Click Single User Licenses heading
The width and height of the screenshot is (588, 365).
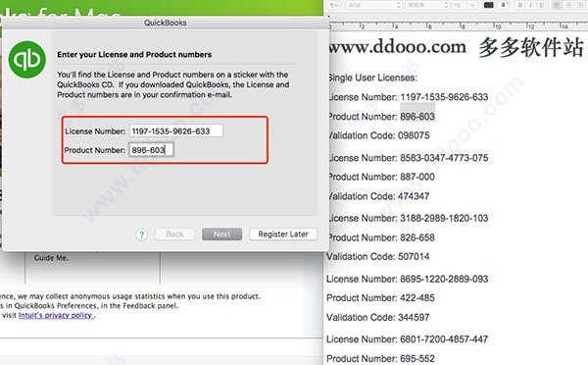tap(372, 78)
